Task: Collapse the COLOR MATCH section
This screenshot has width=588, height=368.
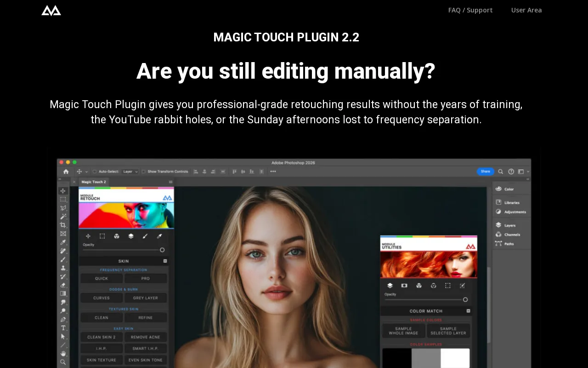Action: (x=468, y=311)
